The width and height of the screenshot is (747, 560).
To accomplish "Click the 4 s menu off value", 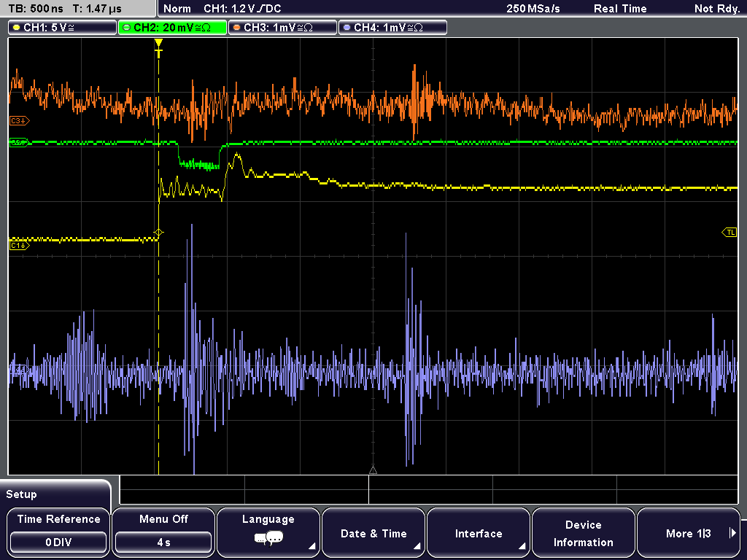I will (x=163, y=542).
